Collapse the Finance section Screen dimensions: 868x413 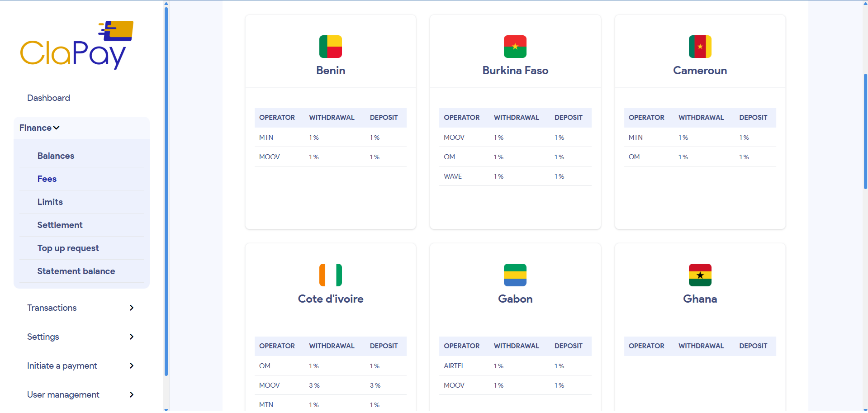coord(39,128)
